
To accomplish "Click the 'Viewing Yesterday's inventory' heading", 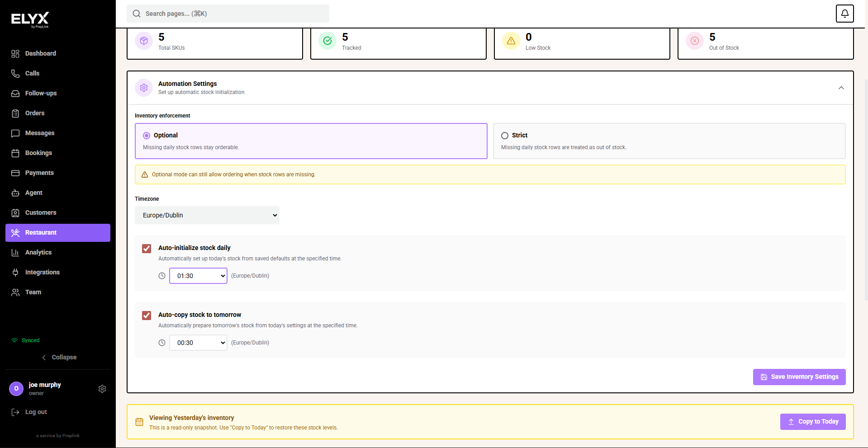I will tap(192, 418).
